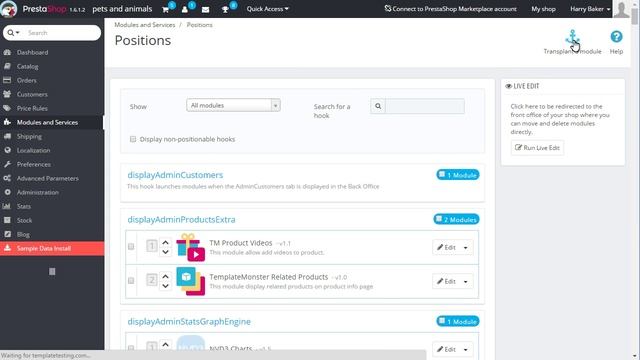Image resolution: width=640 pixels, height=360 pixels.
Task: Click the sidebar Search field
Action: pyautogui.click(x=62, y=33)
